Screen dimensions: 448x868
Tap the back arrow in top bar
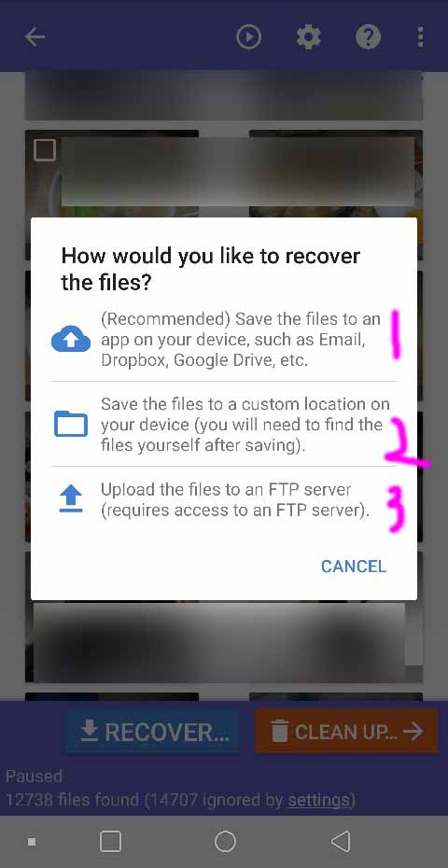pos(35,37)
